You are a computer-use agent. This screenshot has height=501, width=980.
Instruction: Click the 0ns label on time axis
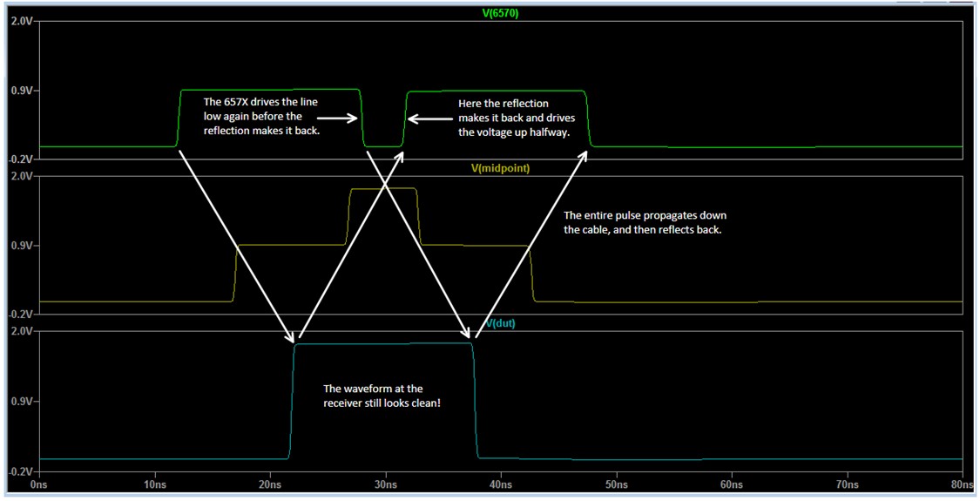coord(39,483)
